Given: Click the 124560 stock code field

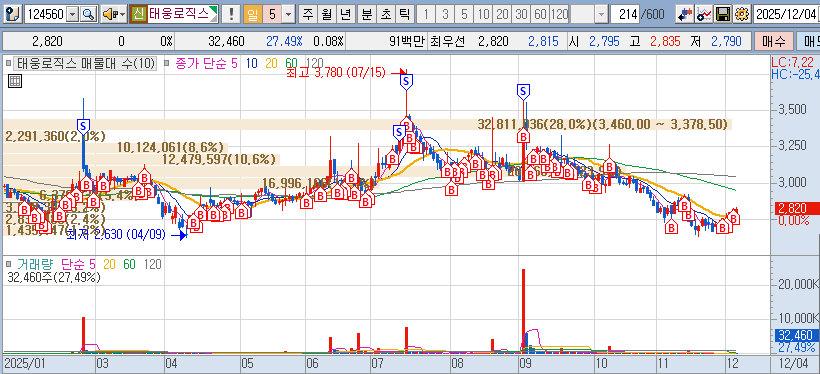Looking at the screenshot, I should pyautogui.click(x=46, y=14).
